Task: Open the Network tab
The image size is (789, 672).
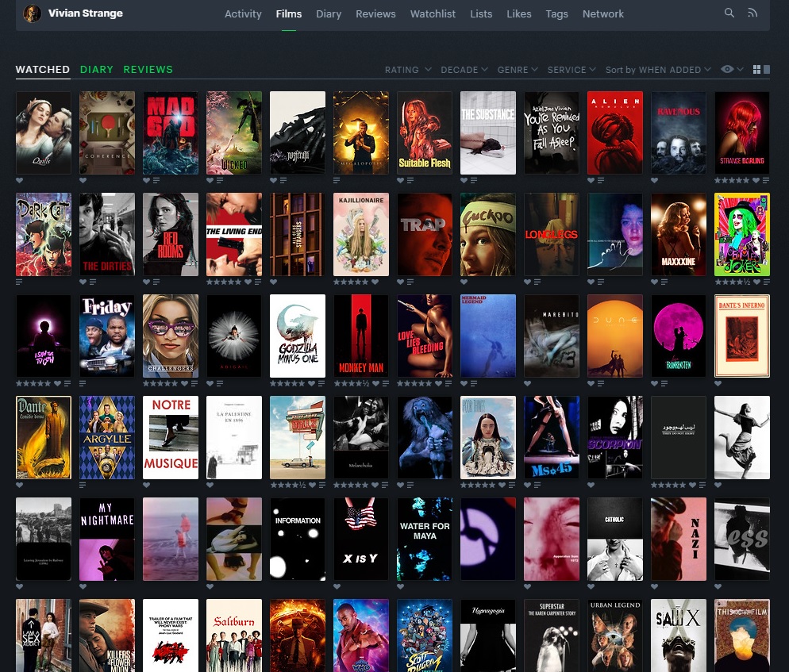Action: (602, 14)
